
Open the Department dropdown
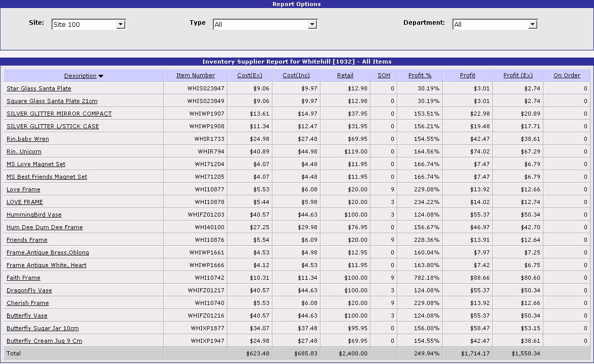click(532, 24)
